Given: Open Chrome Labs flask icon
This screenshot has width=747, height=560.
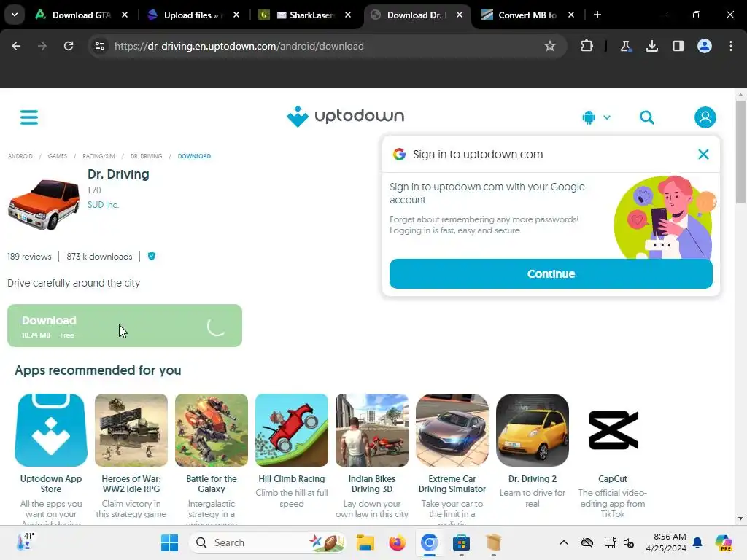Looking at the screenshot, I should tap(625, 46).
